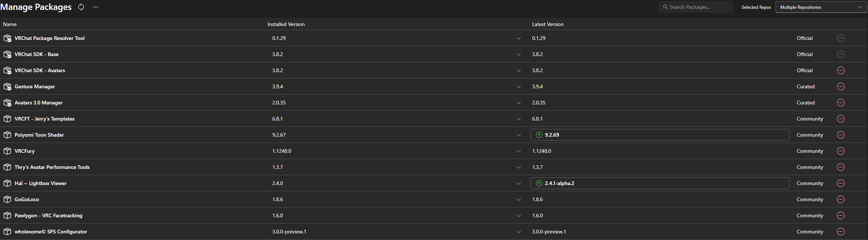868x240 pixels.
Task: Click the refresh packages icon
Action: click(x=81, y=7)
